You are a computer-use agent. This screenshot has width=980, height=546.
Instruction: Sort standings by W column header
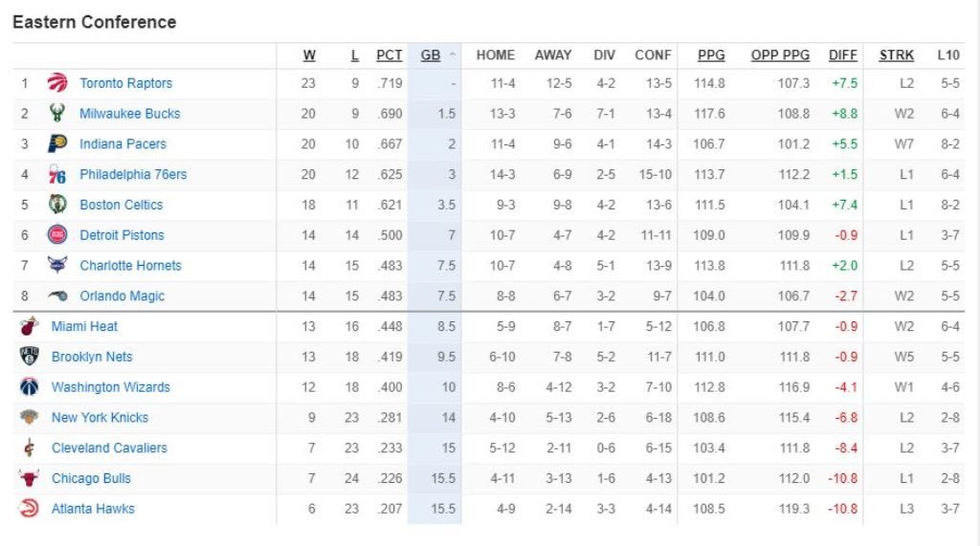coord(309,55)
